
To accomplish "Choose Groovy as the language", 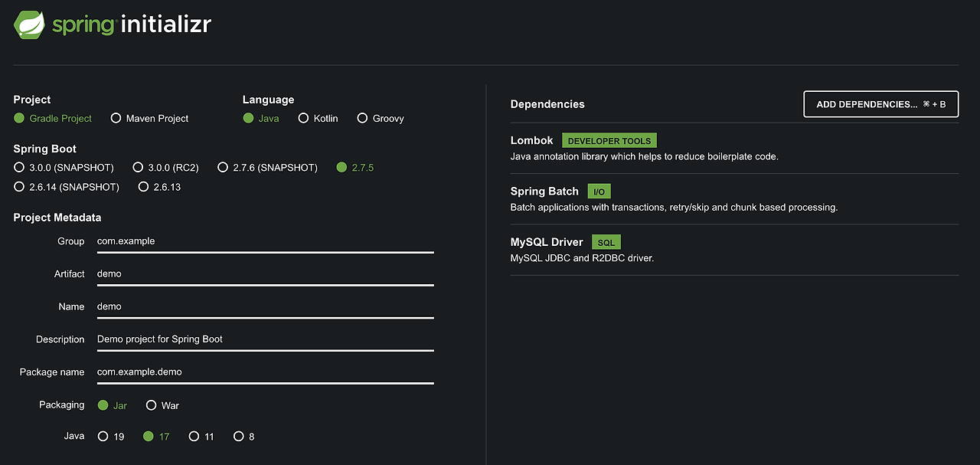I will [381, 118].
